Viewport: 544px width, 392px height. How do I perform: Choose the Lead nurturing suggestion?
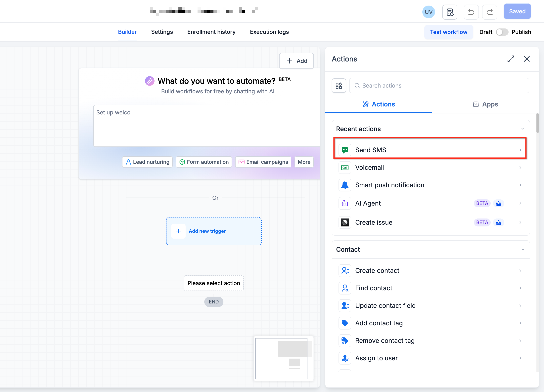pos(147,162)
